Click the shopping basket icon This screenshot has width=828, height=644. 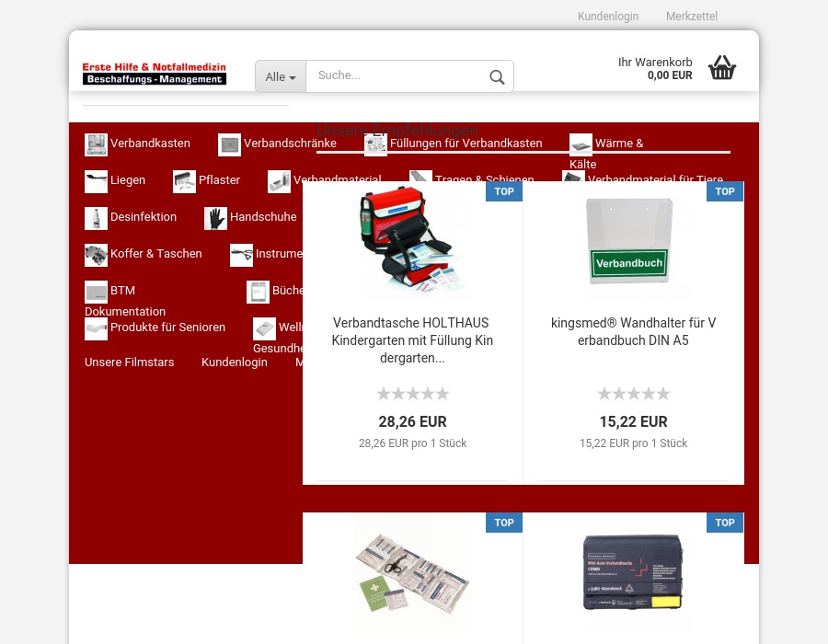(722, 68)
